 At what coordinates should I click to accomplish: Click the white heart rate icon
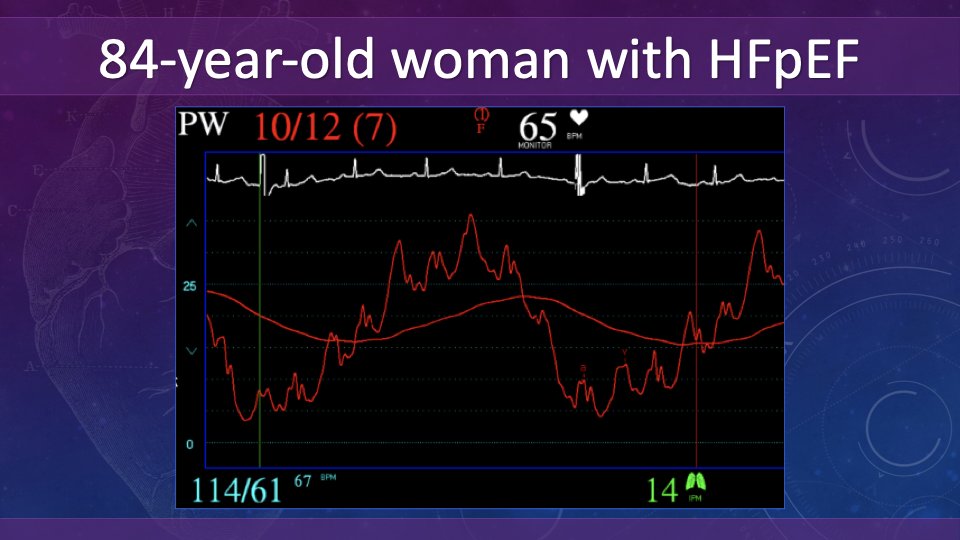click(x=579, y=118)
